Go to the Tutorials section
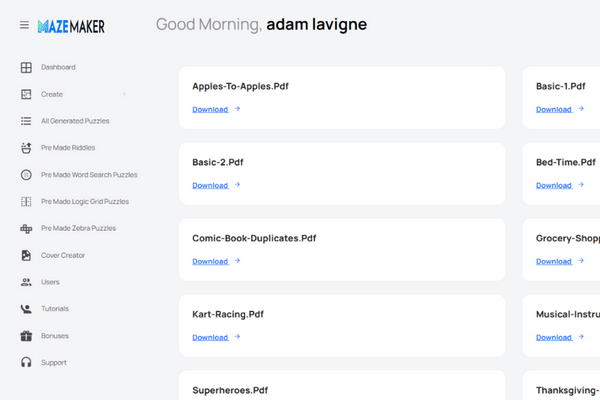 (x=54, y=309)
